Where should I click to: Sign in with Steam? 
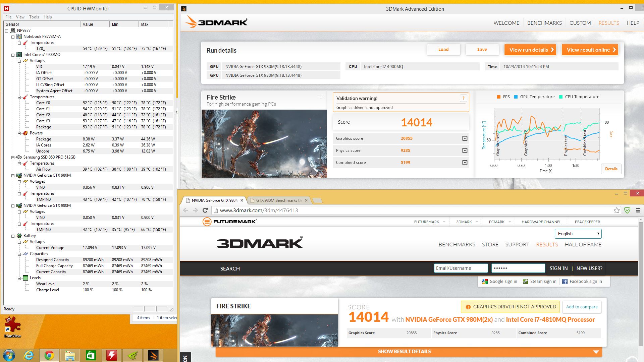click(539, 282)
